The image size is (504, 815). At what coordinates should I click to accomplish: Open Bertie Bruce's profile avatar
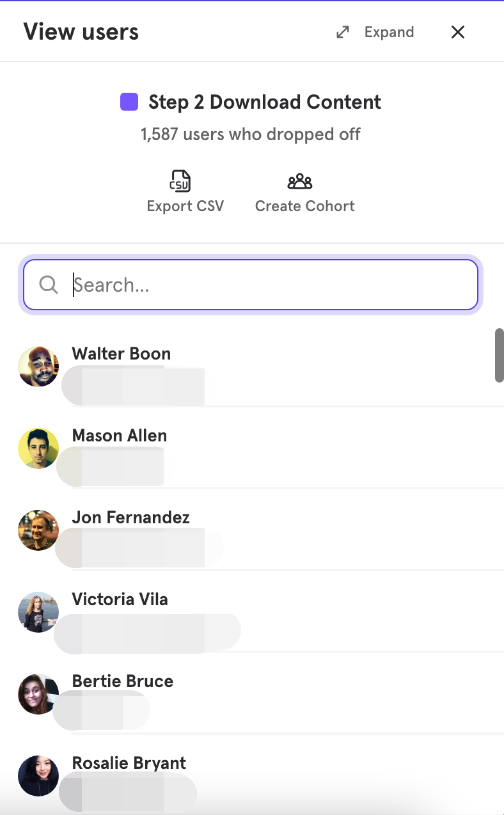38,694
